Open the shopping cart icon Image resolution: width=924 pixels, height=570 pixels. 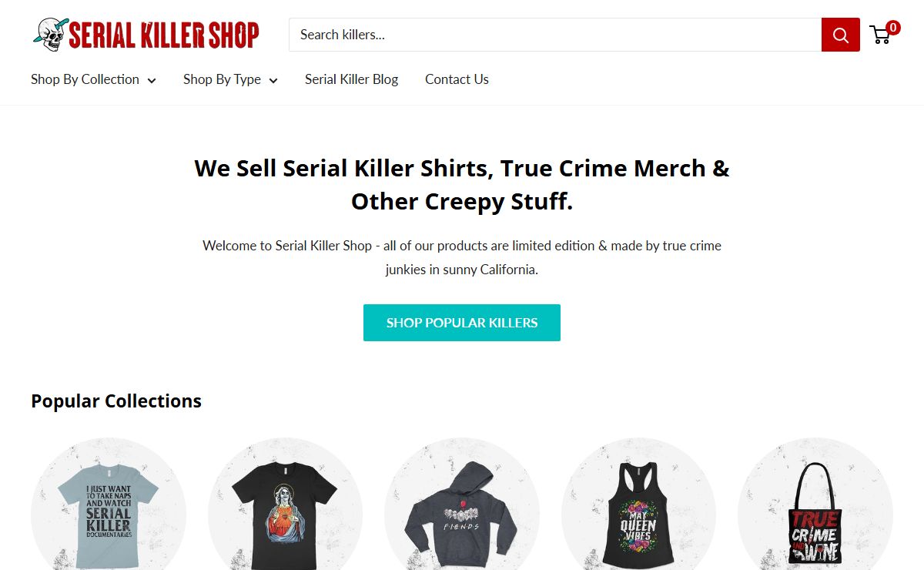point(880,35)
